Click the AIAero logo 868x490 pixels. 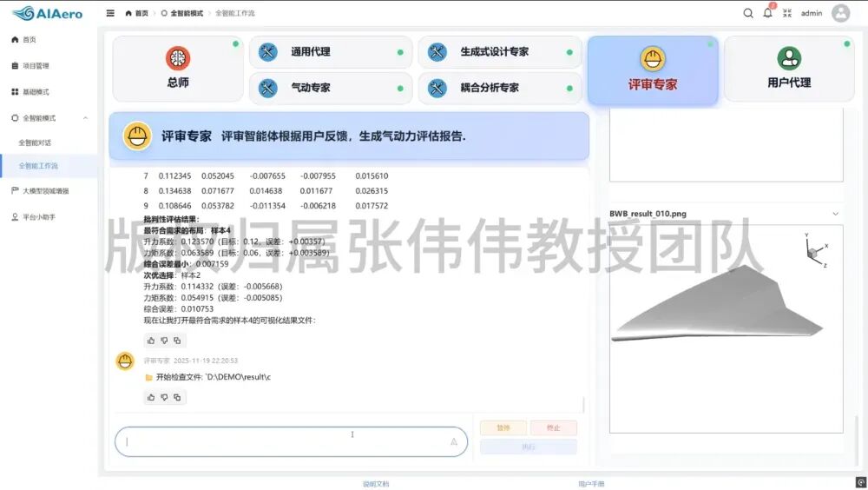coord(47,13)
